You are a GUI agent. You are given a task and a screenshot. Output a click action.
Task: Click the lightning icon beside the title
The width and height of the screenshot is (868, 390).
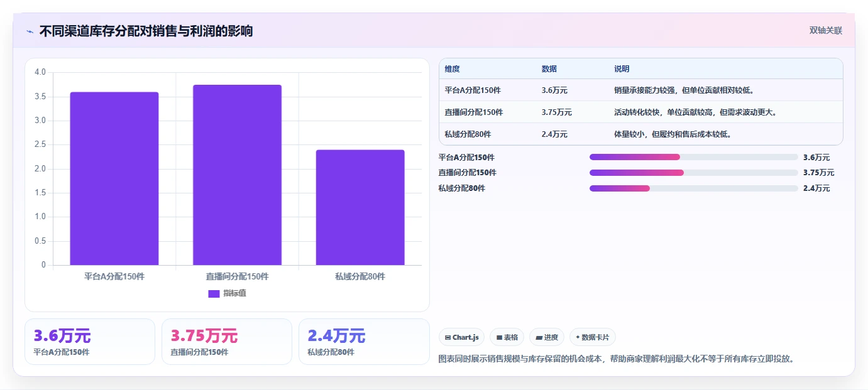click(x=30, y=31)
